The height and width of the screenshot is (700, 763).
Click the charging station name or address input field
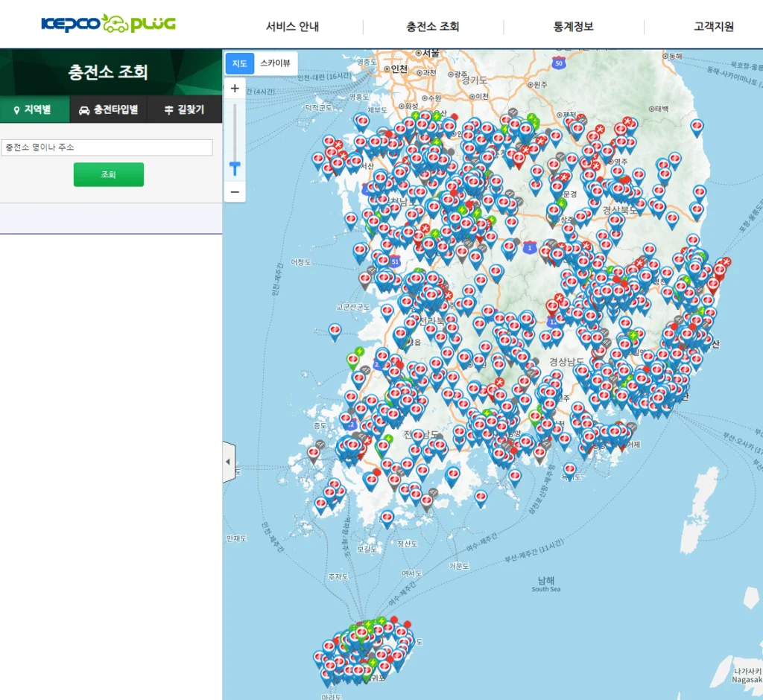coord(107,147)
